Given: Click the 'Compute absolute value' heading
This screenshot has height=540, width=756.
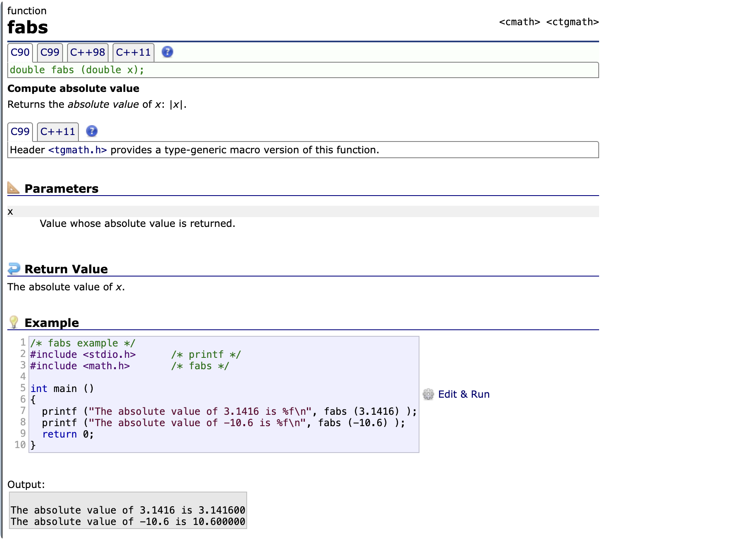Looking at the screenshot, I should [x=74, y=88].
